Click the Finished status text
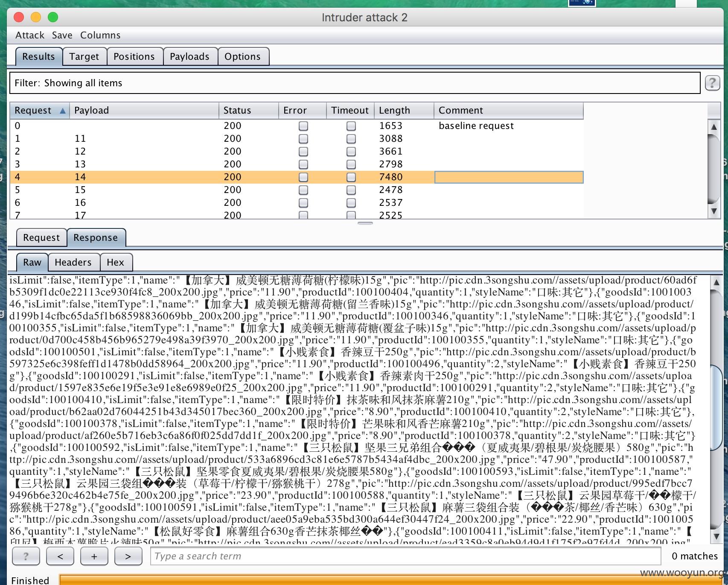This screenshot has width=728, height=585. pos(30,580)
